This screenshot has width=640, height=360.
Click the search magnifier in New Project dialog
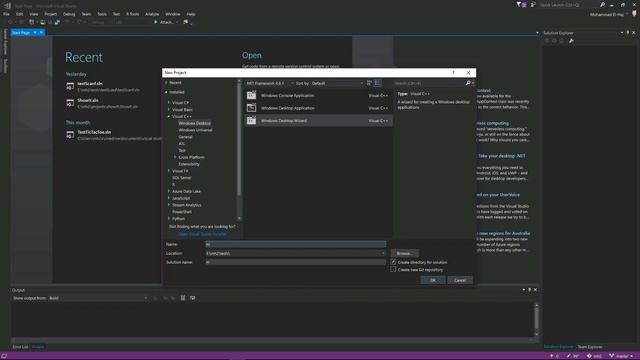(468, 83)
